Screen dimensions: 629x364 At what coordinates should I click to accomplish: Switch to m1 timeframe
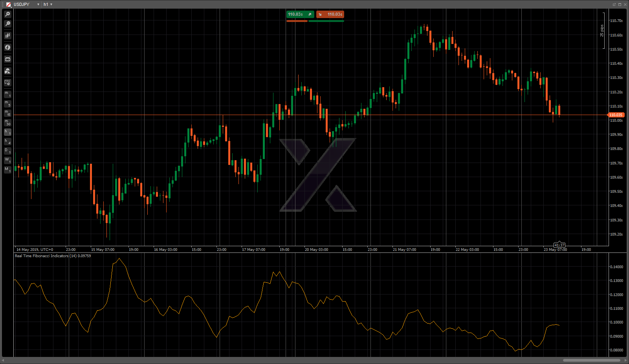click(7, 94)
